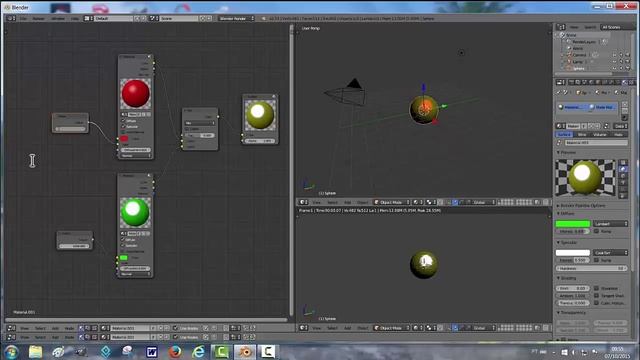Viewport: 640px width, 360px height.
Task: Click the green diffuse color swatch
Action: coord(573,224)
